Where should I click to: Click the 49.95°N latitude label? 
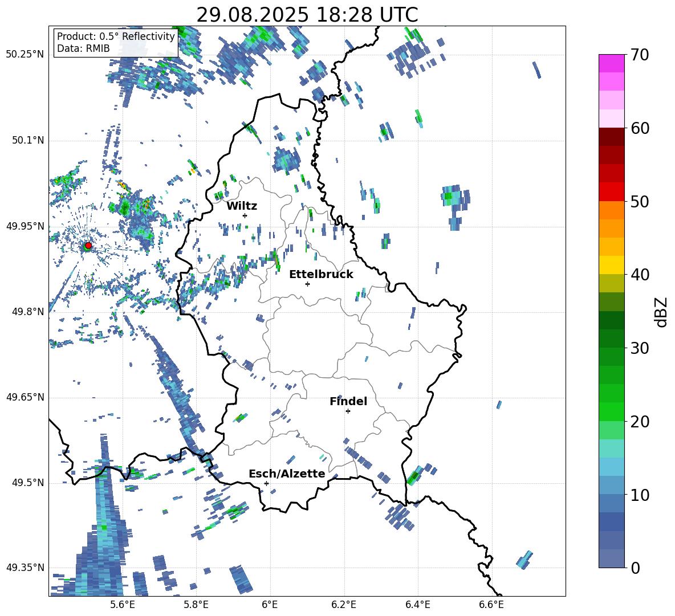click(25, 226)
